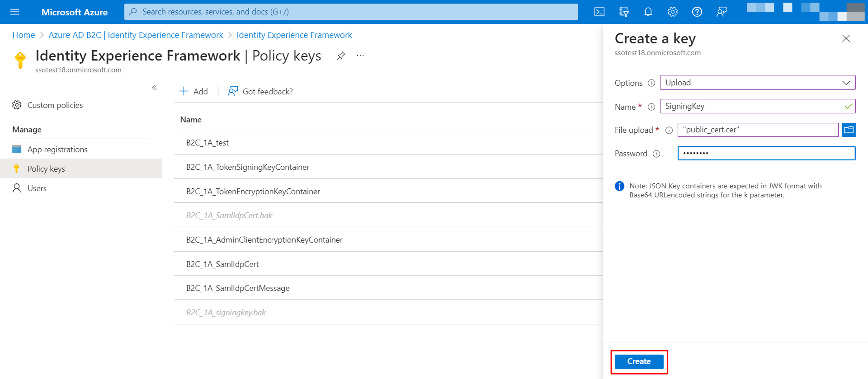Screen dimensions: 868x379
Task: Go to Home breadcrumb
Action: 24,35
